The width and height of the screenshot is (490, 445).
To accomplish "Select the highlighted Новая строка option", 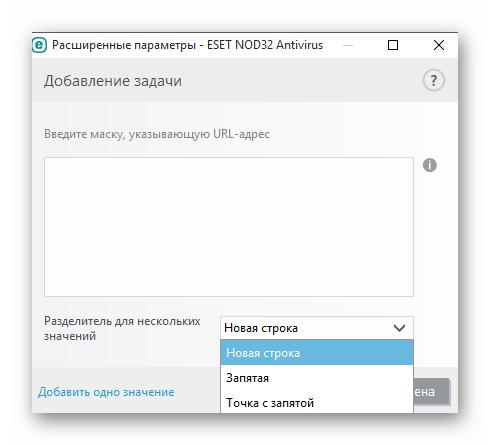I will coord(317,353).
